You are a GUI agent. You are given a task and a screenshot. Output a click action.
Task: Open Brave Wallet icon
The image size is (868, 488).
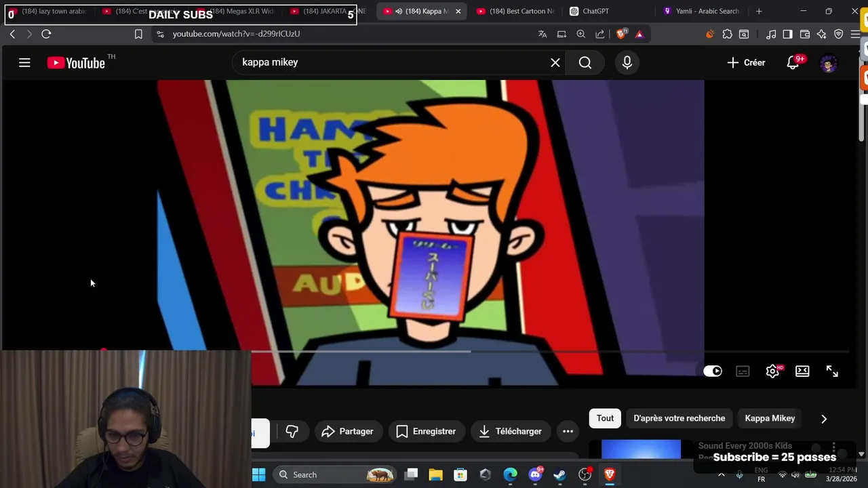click(805, 34)
